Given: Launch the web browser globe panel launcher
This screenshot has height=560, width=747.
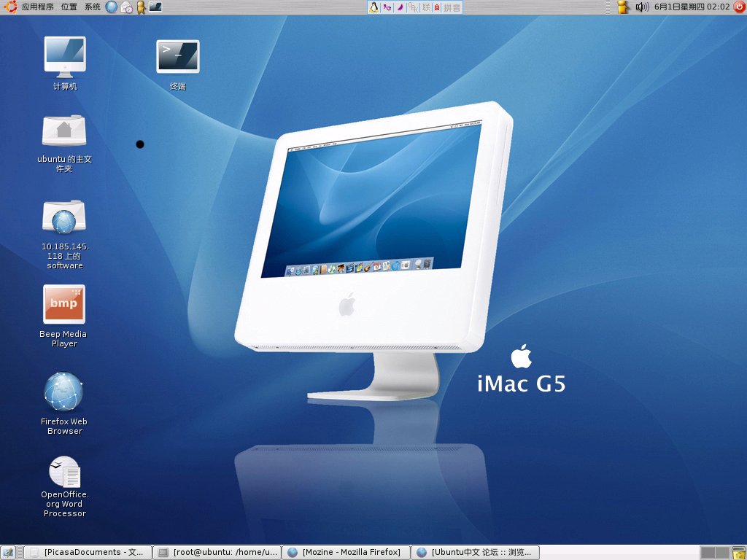Looking at the screenshot, I should pyautogui.click(x=111, y=7).
